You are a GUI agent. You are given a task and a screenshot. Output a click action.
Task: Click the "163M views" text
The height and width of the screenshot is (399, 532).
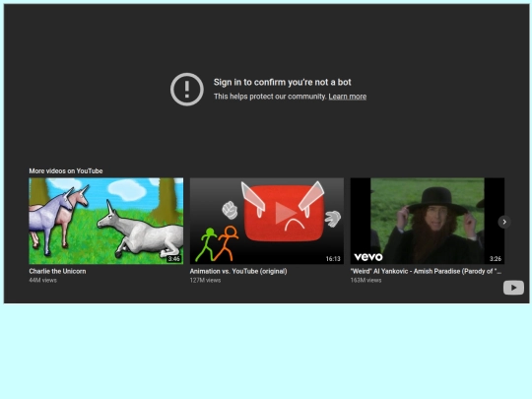(x=366, y=280)
